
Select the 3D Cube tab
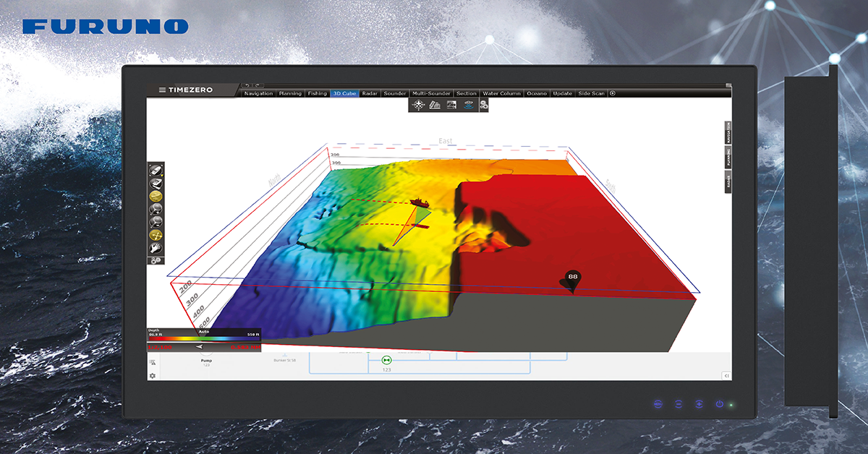[x=344, y=93]
